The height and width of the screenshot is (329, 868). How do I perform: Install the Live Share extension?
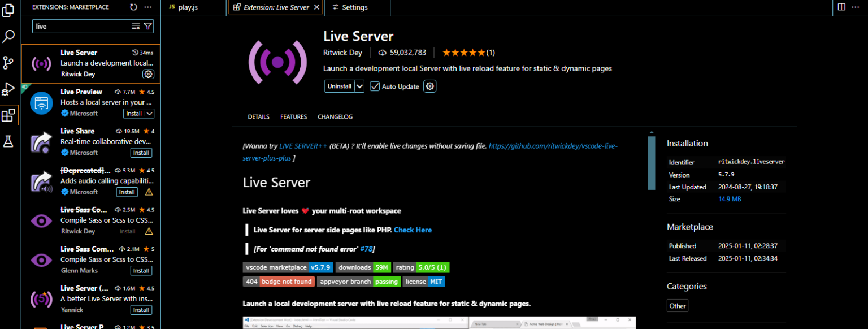(141, 153)
